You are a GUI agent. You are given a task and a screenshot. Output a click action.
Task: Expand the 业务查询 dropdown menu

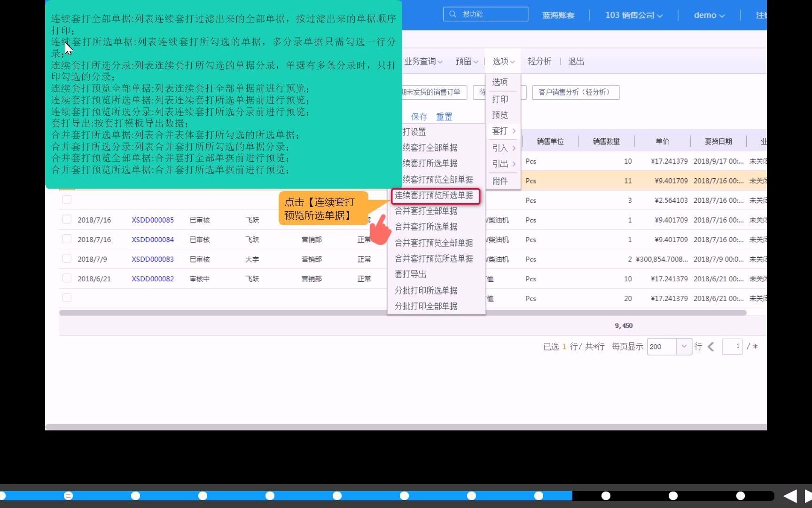point(423,61)
